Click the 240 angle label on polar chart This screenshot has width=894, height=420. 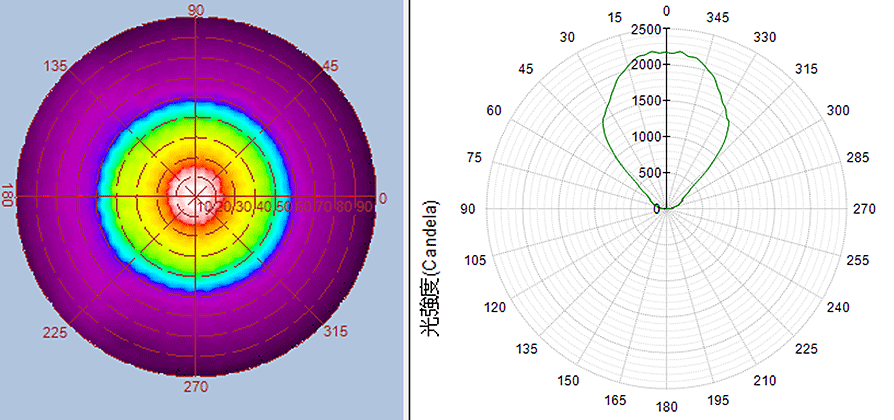pyautogui.click(x=839, y=307)
